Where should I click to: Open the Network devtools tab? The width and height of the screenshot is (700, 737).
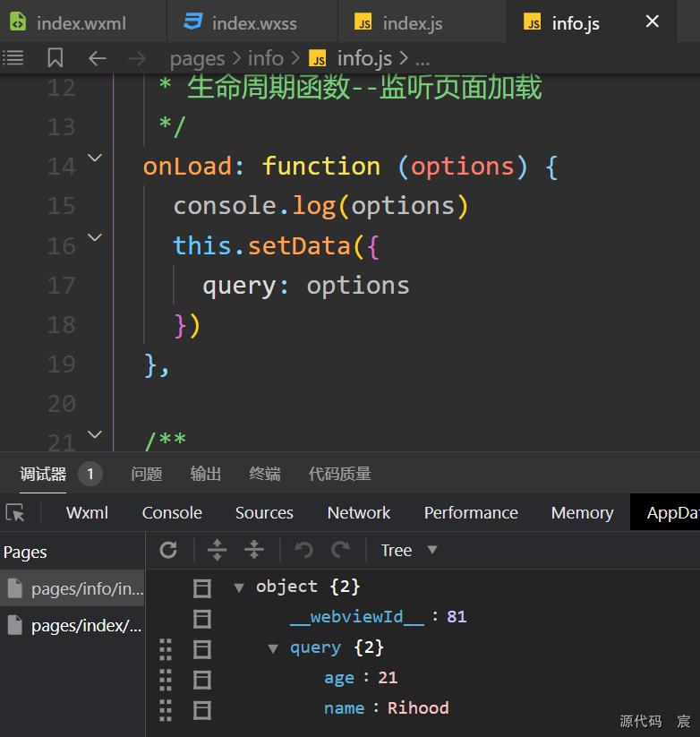tap(358, 513)
